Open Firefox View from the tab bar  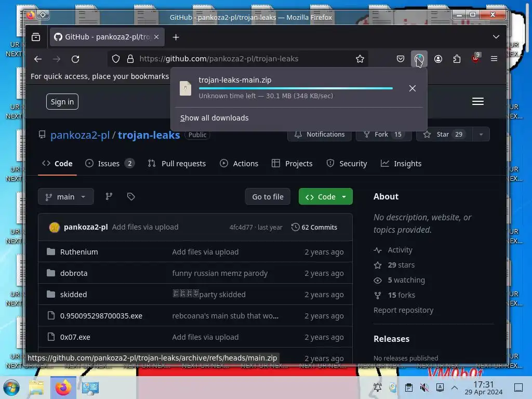point(36,37)
